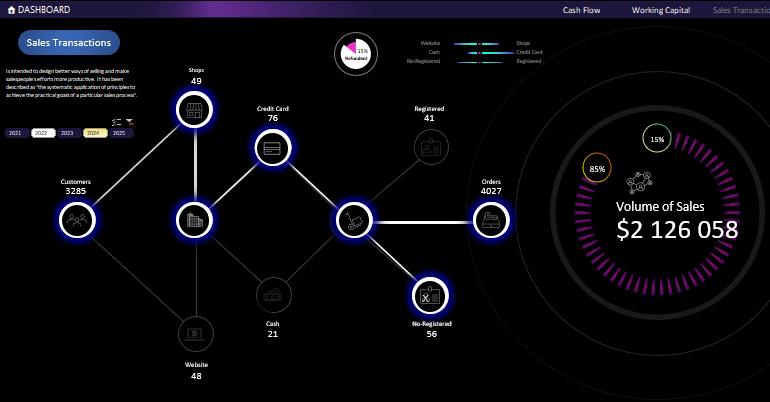Screen dimensions: 770x402
Task: Click the Refundant 15% pie chart
Action: coord(354,53)
